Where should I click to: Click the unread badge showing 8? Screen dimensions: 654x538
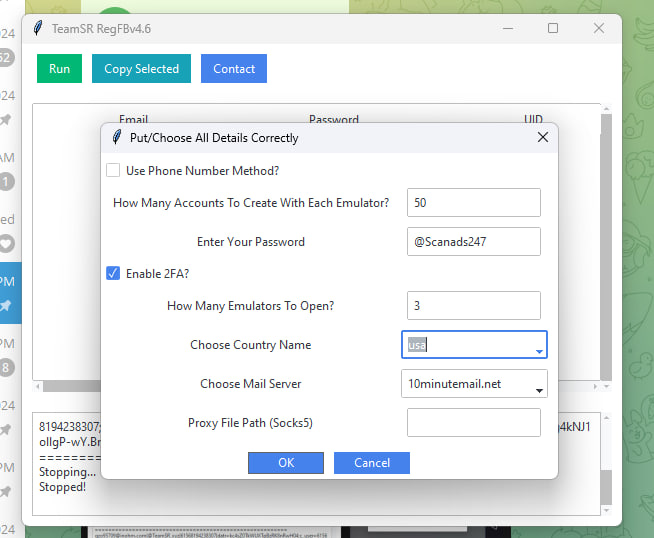coord(7,368)
